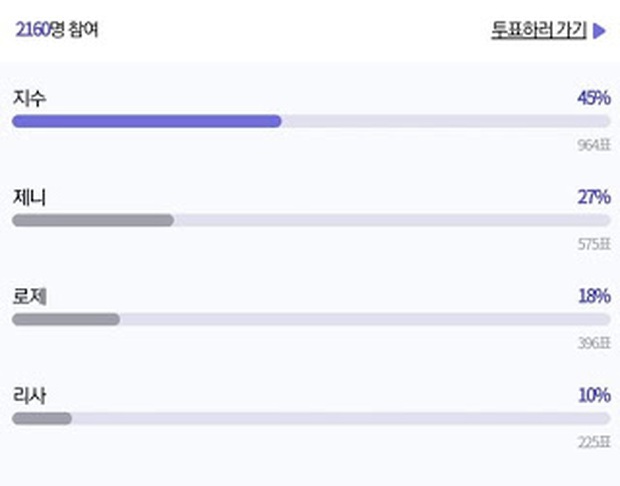Select the 리사 option label
Screen dimensions: 620x486
(29, 394)
